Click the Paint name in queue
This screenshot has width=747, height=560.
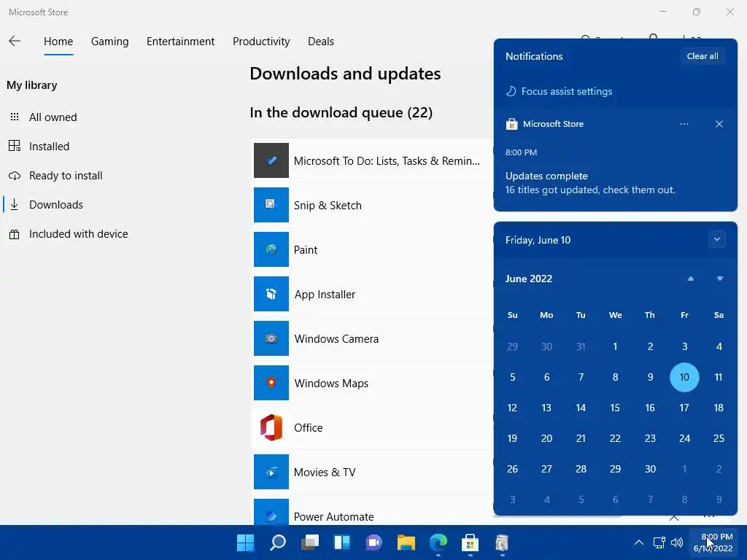click(x=306, y=250)
